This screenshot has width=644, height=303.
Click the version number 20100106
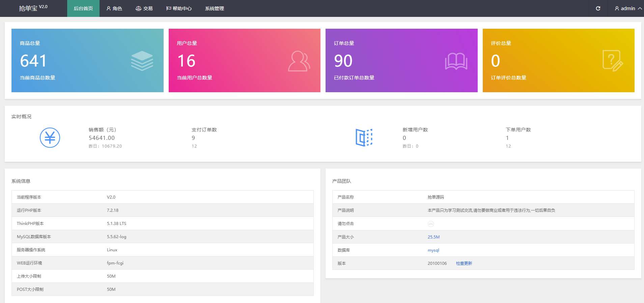click(x=437, y=263)
